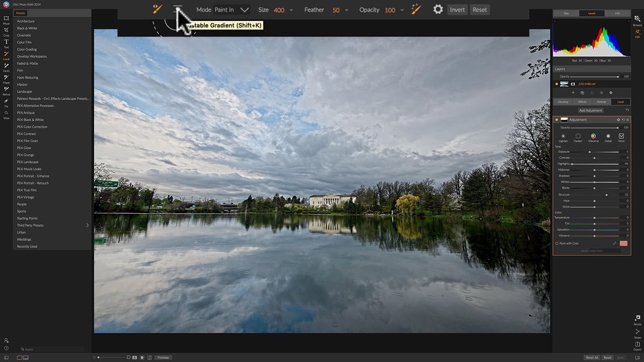Select the Refine tool
Viewport: 644px width, 362px height.
coord(6,90)
